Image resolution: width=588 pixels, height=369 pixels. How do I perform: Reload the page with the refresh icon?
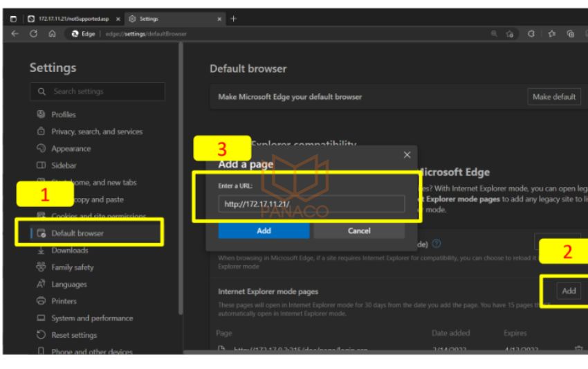(x=33, y=34)
